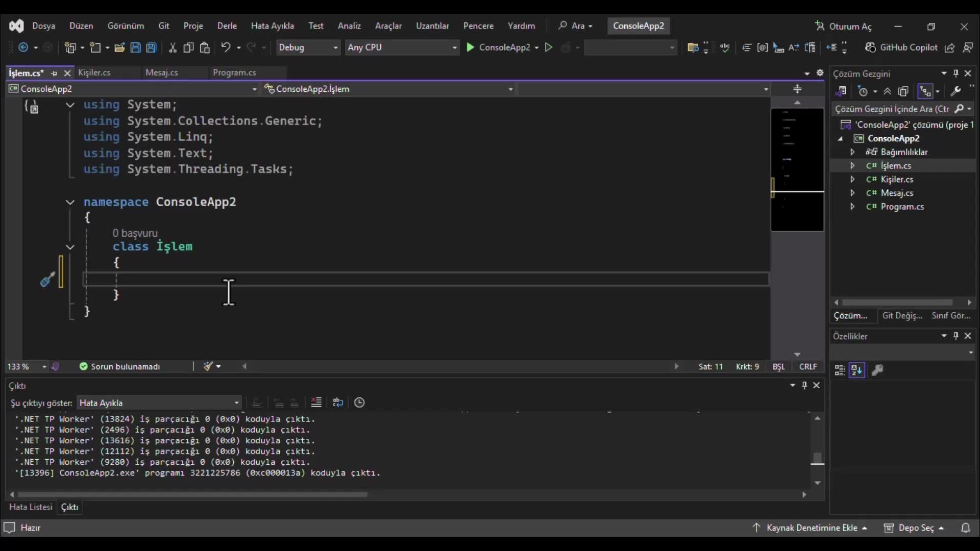Select Mesaj.cs in Solution Explorer
This screenshot has height=551, width=980.
point(896,193)
